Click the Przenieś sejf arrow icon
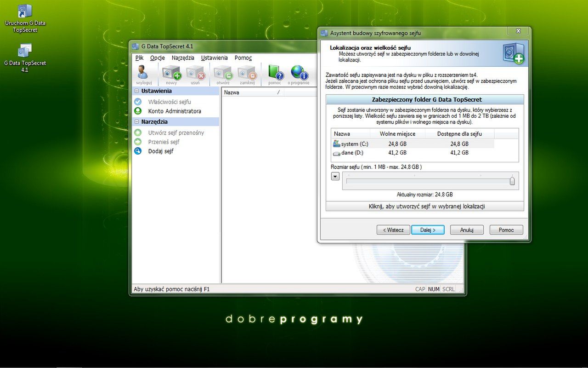Viewport: 588px width, 368px height. pyautogui.click(x=138, y=142)
